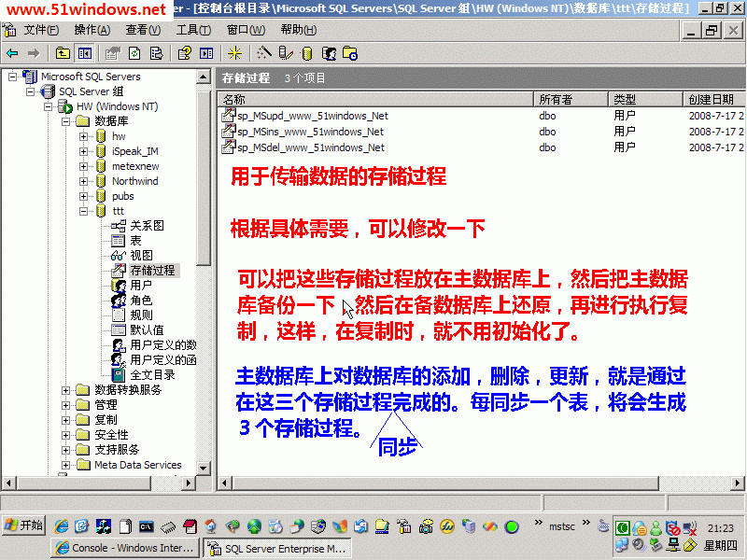747x560 pixels.
Task: Click the yellow New star icon
Action: 234,53
